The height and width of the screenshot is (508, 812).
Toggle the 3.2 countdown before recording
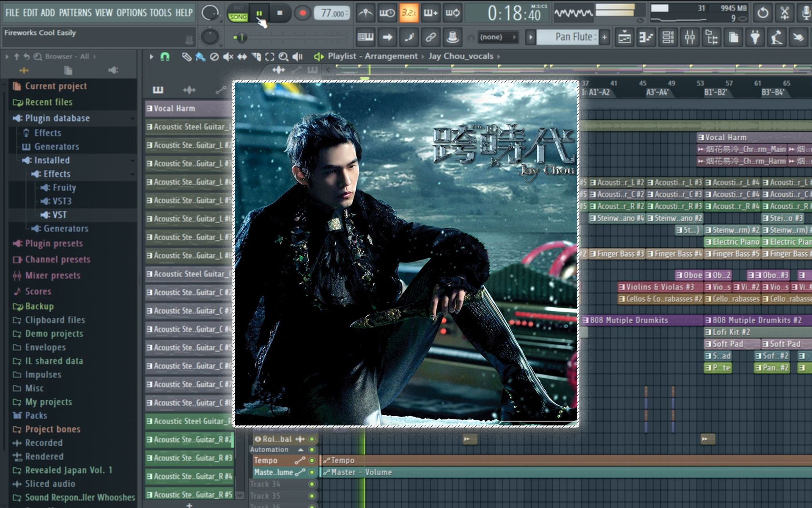click(x=409, y=13)
